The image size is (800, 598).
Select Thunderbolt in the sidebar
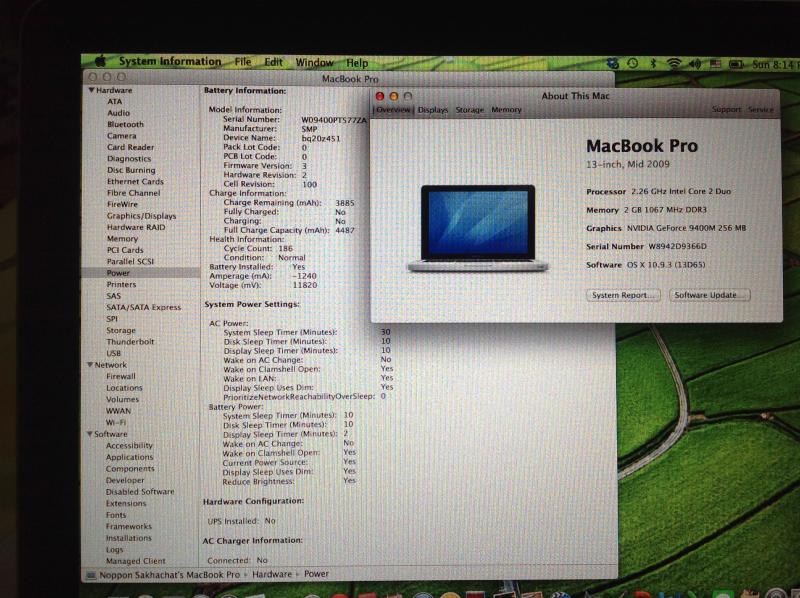pos(130,341)
